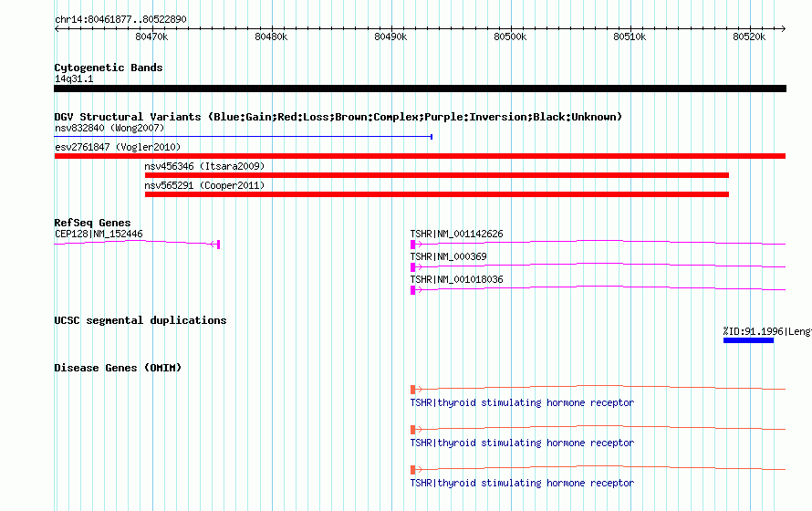Click the DGV Structural Variants track title
The width and height of the screenshot is (812, 511).
[338, 117]
